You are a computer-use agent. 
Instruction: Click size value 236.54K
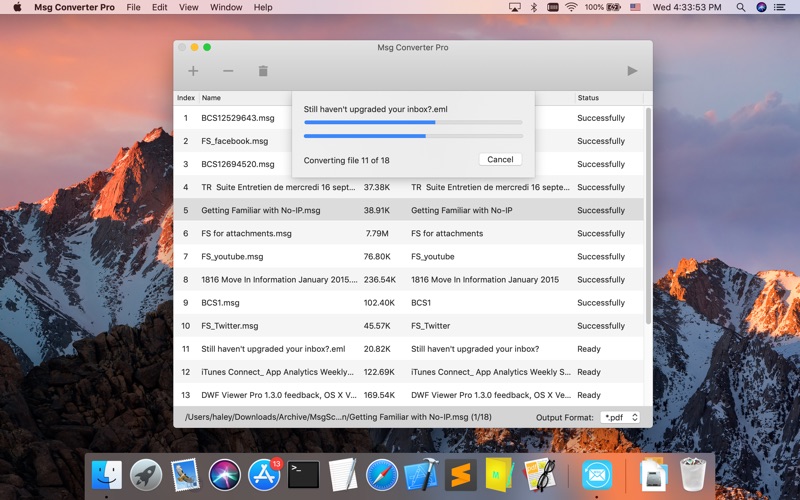tap(380, 280)
